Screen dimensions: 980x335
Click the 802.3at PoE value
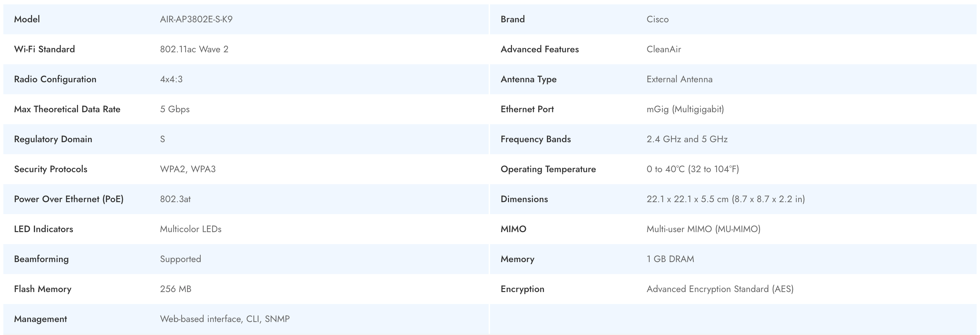pos(175,199)
